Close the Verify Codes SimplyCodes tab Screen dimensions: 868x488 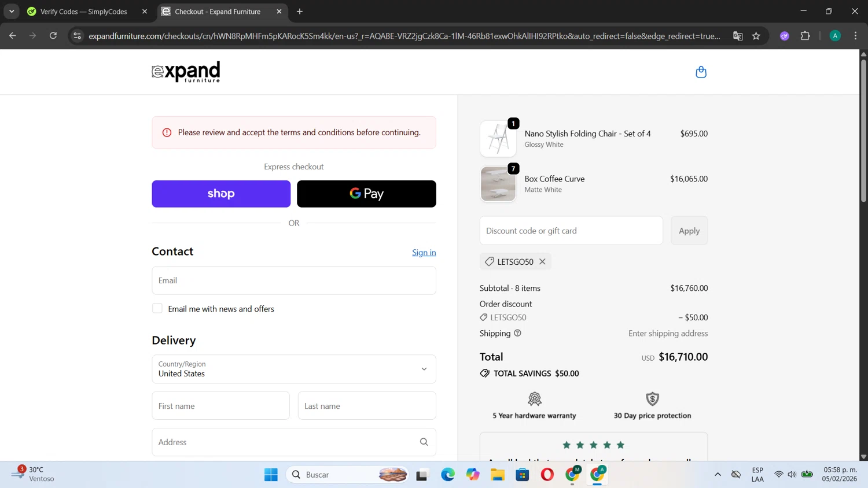145,12
